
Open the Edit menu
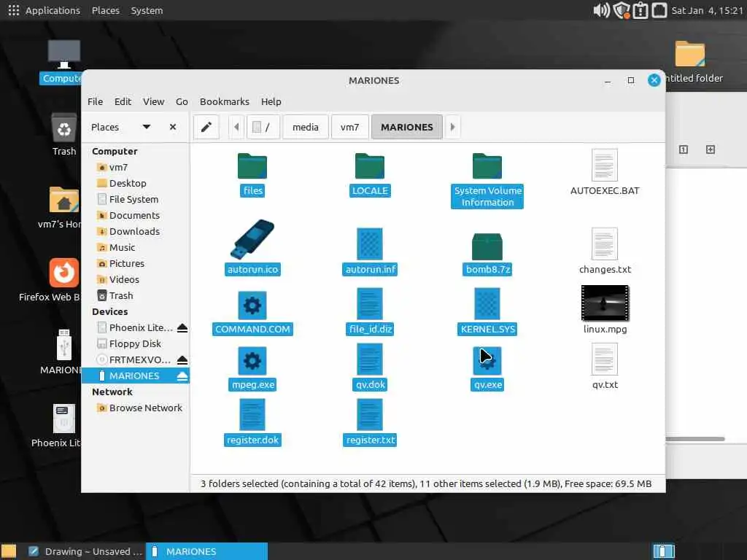(x=123, y=101)
